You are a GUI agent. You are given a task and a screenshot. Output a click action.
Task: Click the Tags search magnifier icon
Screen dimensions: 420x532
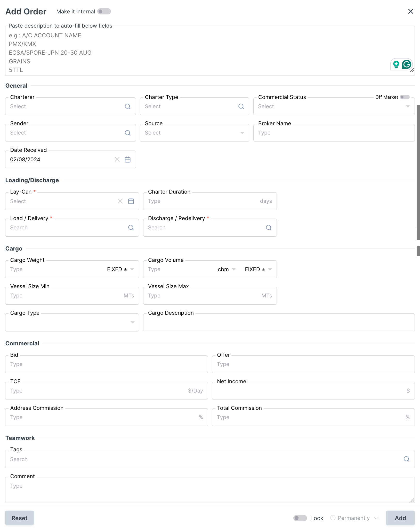tap(406, 459)
